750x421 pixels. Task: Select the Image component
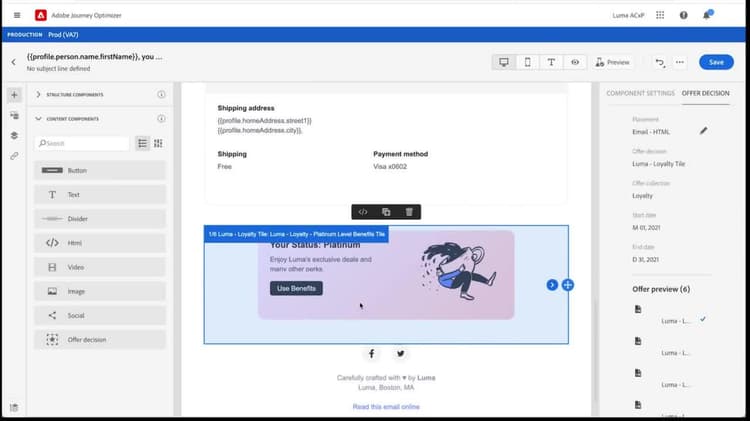coord(100,291)
